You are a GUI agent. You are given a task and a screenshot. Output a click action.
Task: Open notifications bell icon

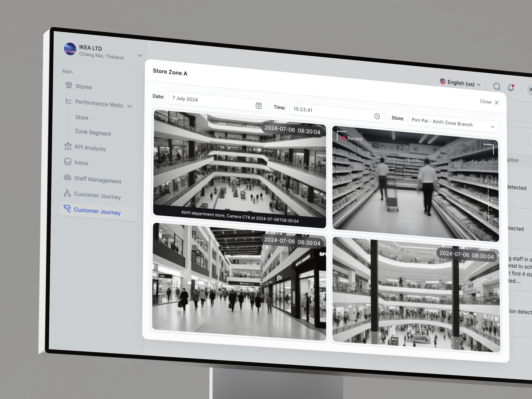coord(510,88)
